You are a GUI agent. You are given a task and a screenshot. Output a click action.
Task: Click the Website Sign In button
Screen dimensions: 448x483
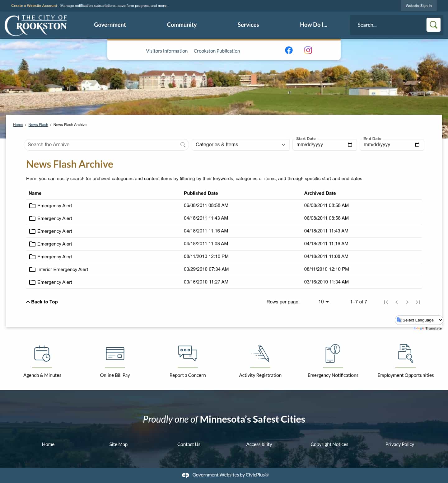tap(418, 6)
